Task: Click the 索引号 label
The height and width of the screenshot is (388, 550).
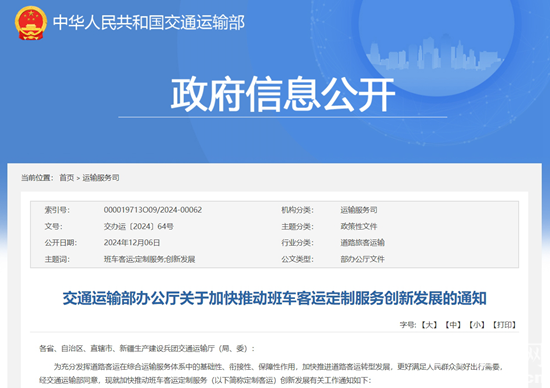Action: (x=57, y=210)
